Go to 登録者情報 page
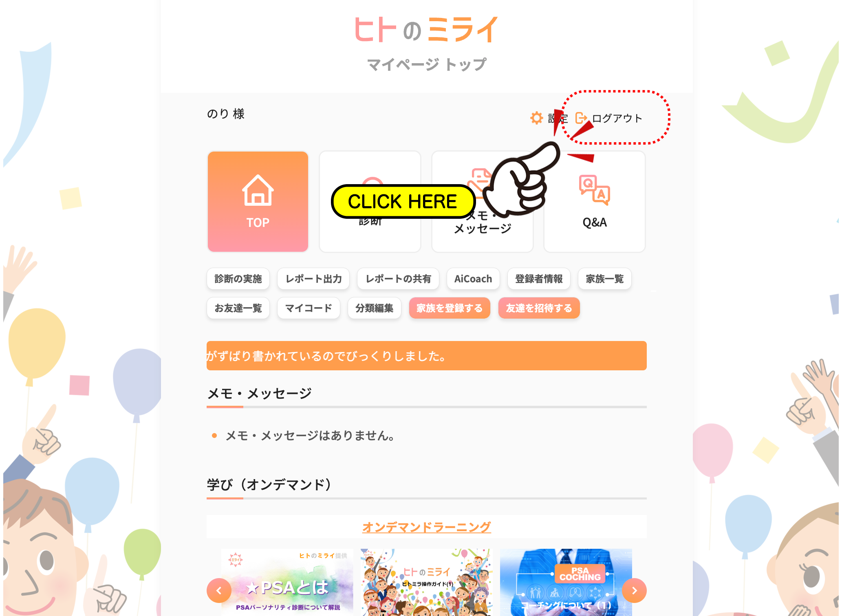The height and width of the screenshot is (616, 842). (x=539, y=279)
